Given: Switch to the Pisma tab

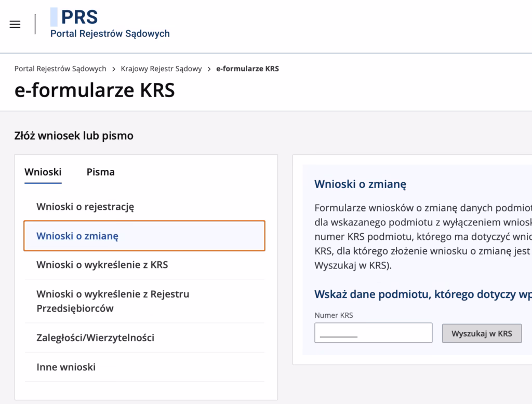Looking at the screenshot, I should tap(100, 172).
